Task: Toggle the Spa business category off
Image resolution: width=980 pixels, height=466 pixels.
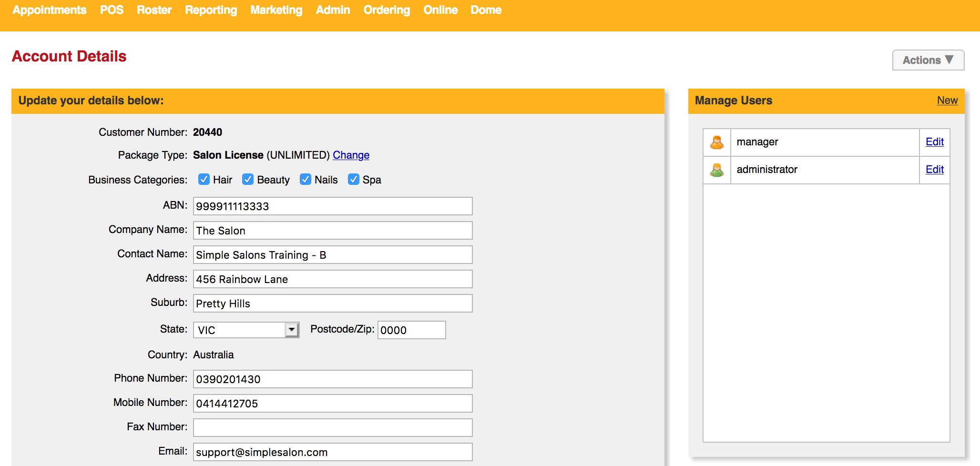Action: coord(353,180)
